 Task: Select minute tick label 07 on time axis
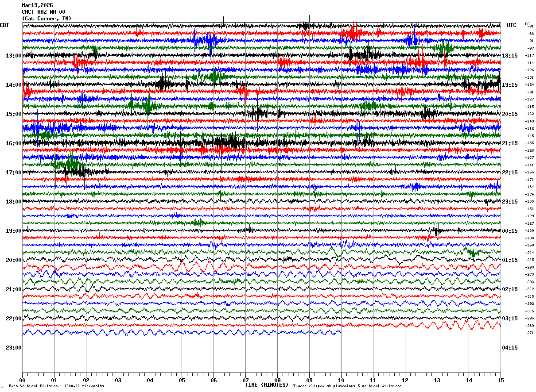tap(245, 380)
